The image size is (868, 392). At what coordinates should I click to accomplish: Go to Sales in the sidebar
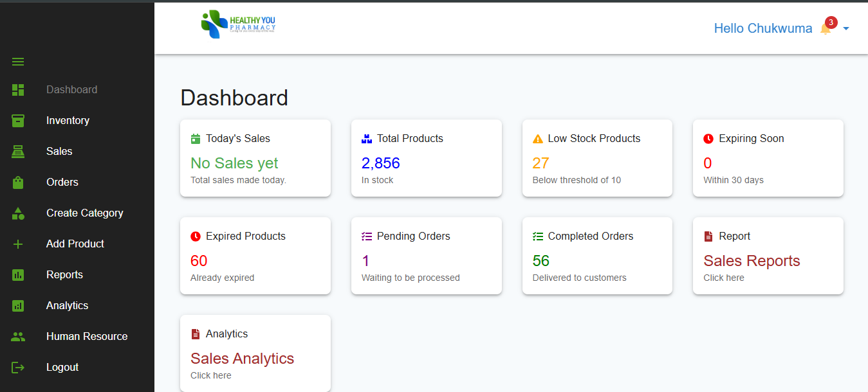click(59, 152)
